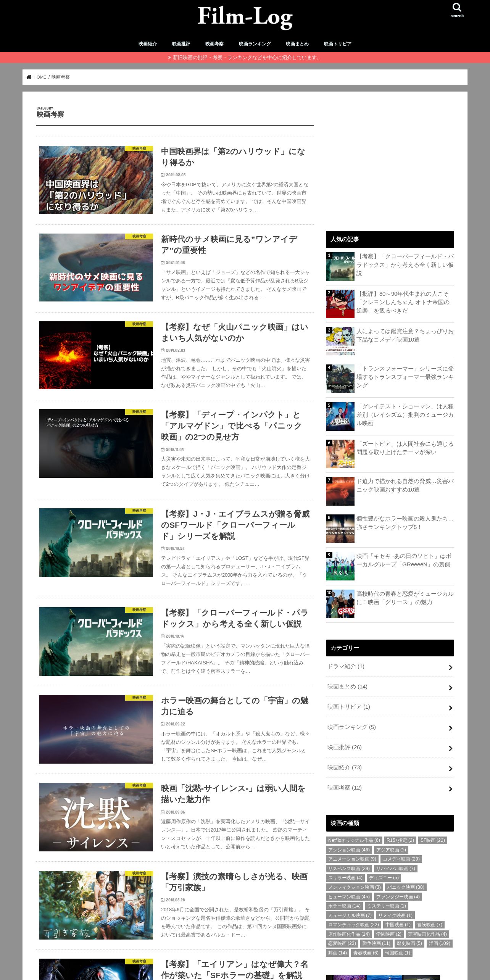
Task: Select 映画考察 in the navigation menu
Action: click(x=214, y=44)
